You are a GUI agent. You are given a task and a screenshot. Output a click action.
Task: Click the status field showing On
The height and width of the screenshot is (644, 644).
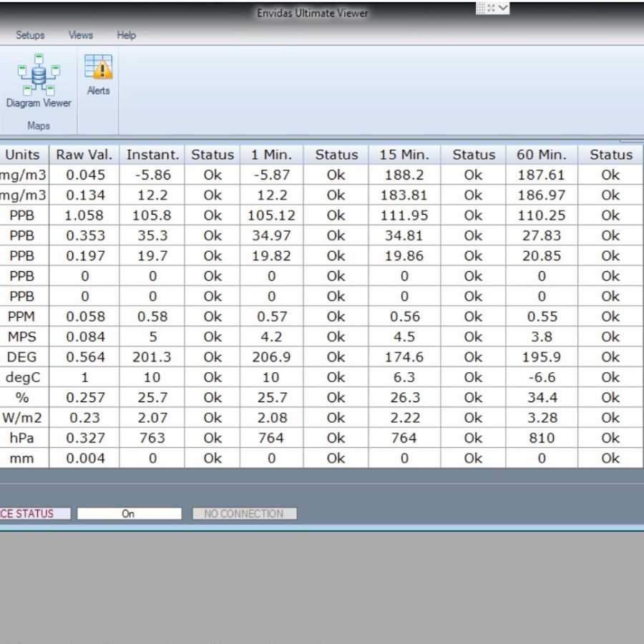tap(129, 514)
